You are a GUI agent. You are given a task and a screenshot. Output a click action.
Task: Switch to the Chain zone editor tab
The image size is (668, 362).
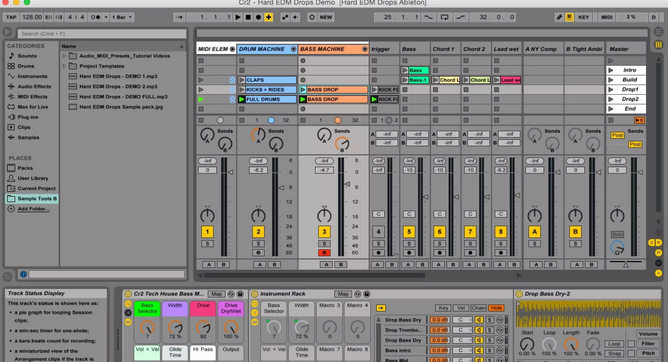point(478,307)
